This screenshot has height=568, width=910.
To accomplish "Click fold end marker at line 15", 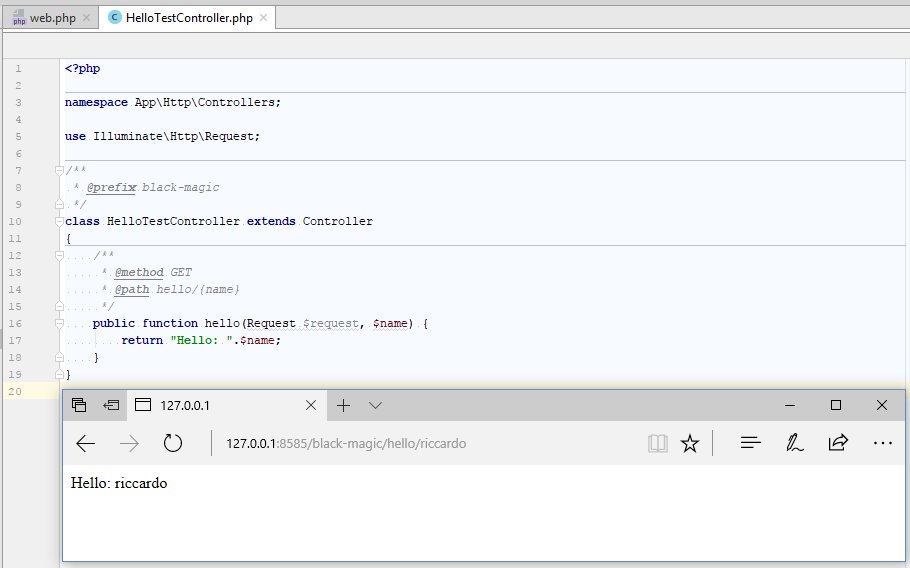I will [59, 306].
